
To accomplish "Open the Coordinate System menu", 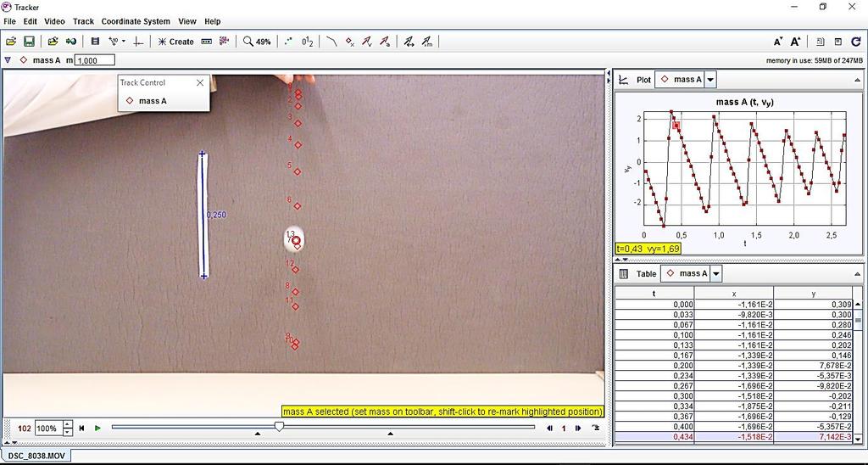I will [x=136, y=21].
